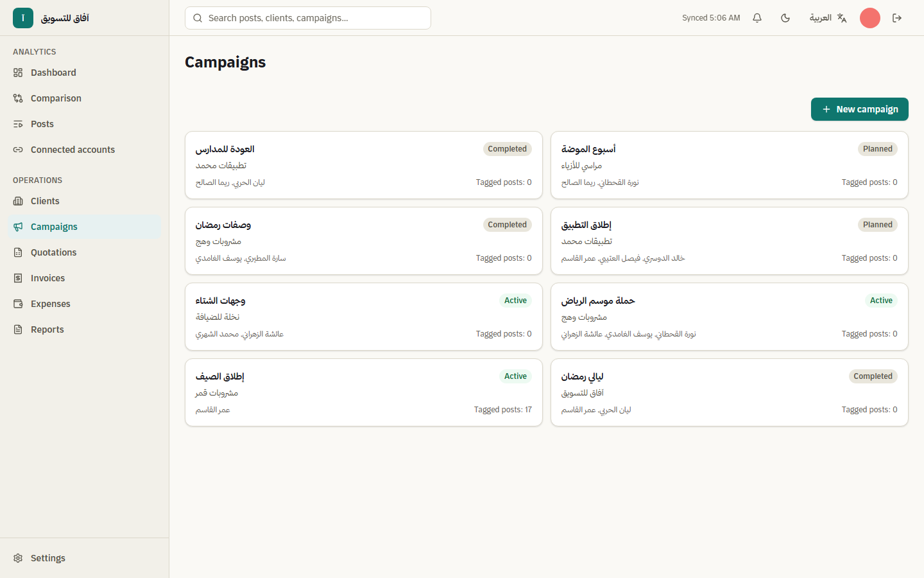Click Completed badge on ليالي رمضان

873,376
